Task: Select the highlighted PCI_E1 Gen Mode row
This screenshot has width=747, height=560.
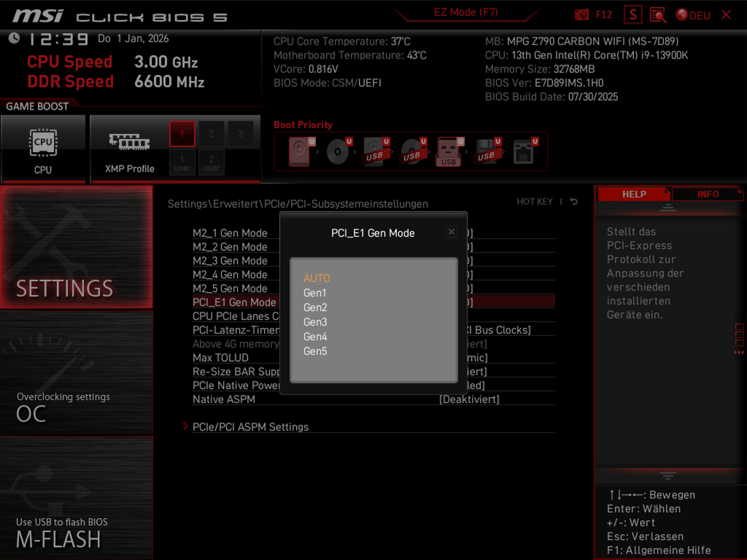Action: point(374,302)
